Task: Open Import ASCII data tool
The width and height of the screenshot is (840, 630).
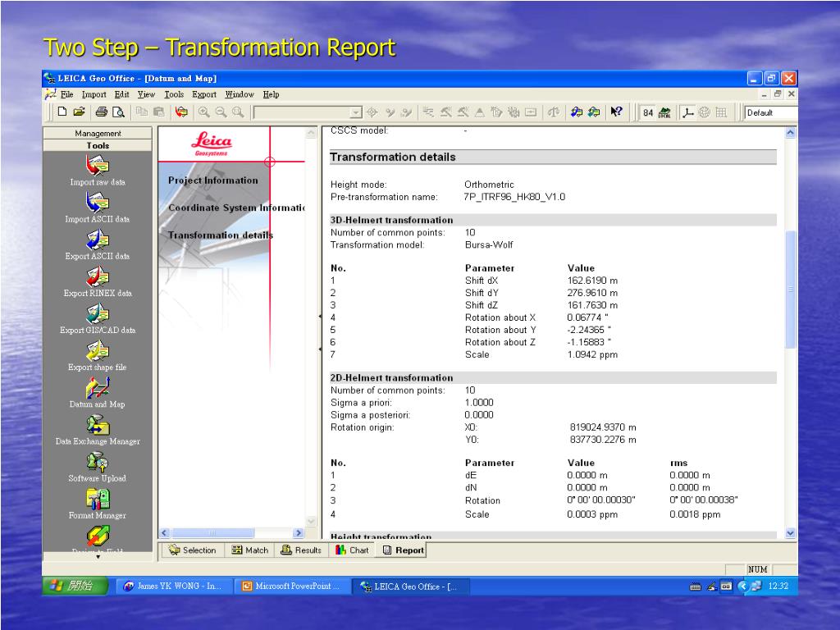Action: pyautogui.click(x=98, y=208)
